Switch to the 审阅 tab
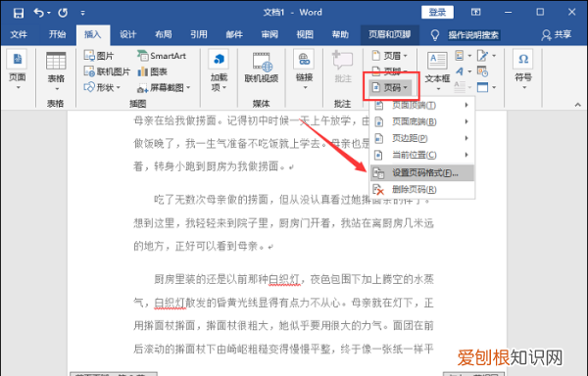 point(269,34)
